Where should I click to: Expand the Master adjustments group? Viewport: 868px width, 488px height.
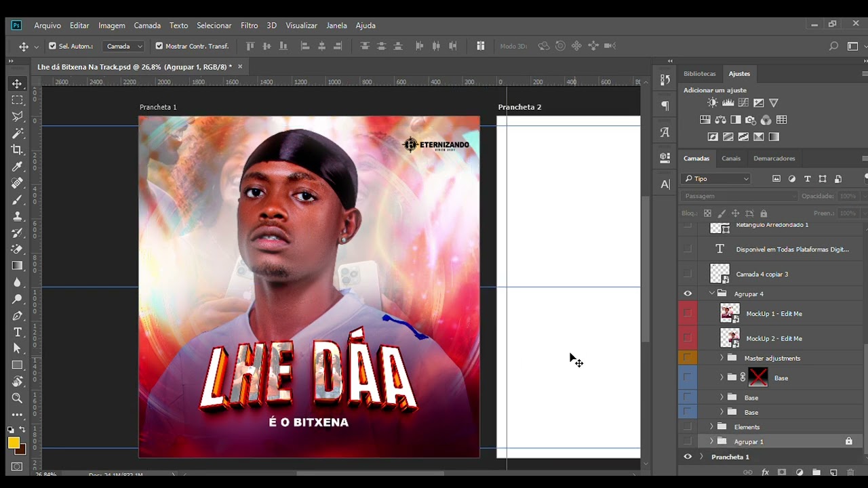pos(722,357)
